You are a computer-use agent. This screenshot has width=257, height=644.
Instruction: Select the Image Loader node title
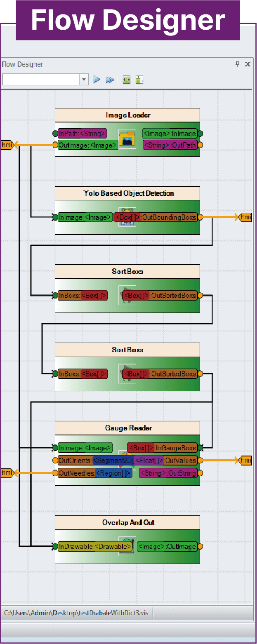pyautogui.click(x=128, y=115)
